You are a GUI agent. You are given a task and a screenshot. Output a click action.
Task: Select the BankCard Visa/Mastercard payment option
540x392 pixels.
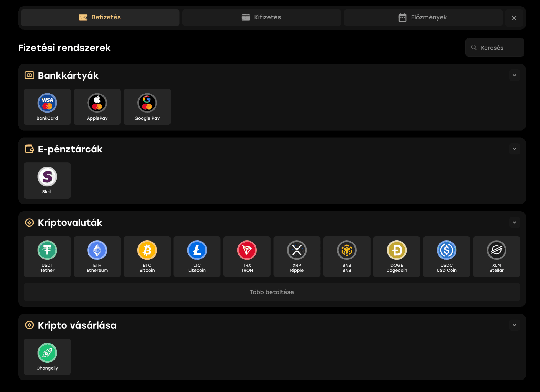point(47,107)
